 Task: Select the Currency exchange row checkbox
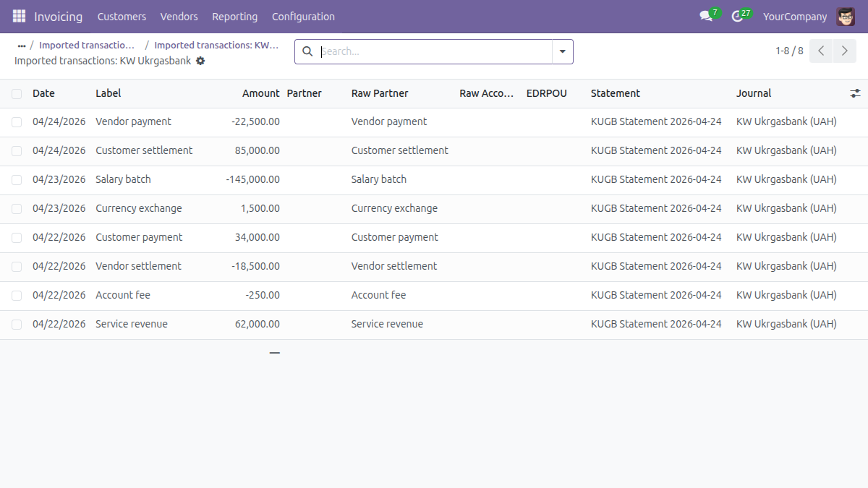tap(17, 209)
